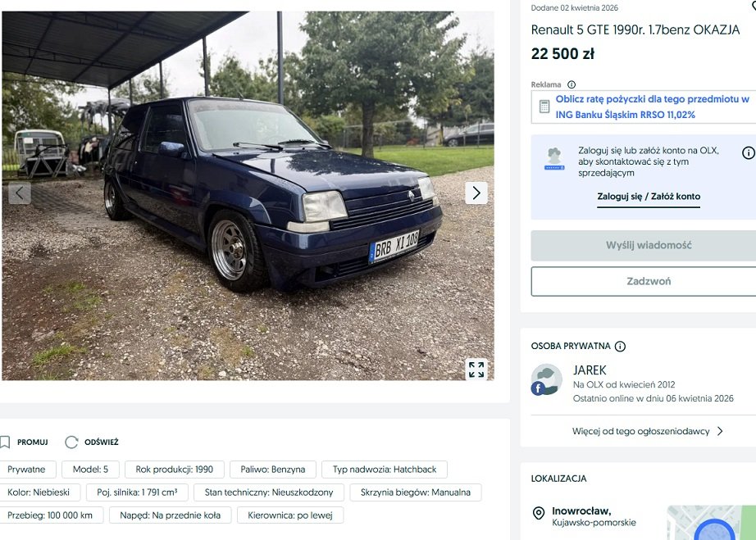Select the Paliwo: Benzyna tag

[x=273, y=470]
